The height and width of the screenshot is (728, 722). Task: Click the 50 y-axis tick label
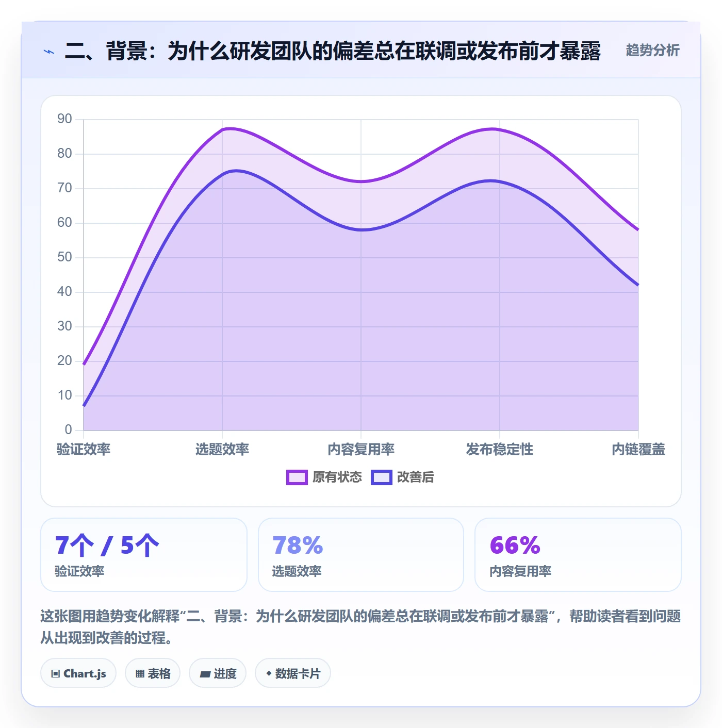pyautogui.click(x=64, y=257)
